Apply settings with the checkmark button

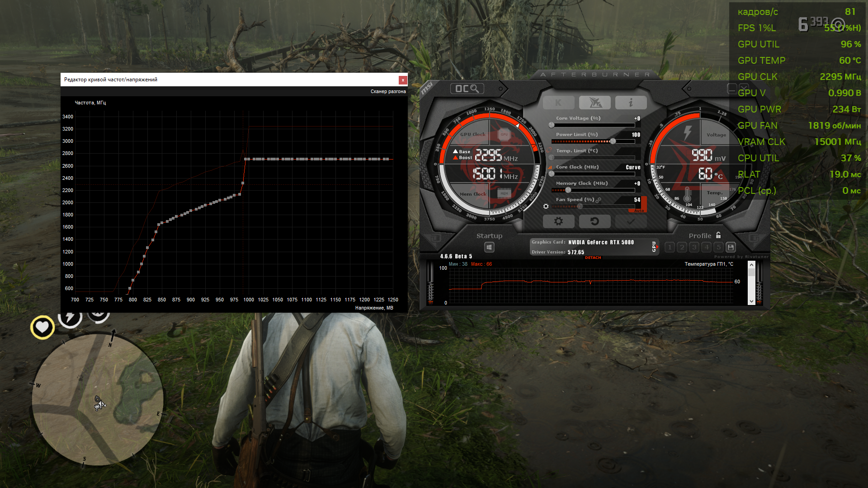[x=631, y=221]
